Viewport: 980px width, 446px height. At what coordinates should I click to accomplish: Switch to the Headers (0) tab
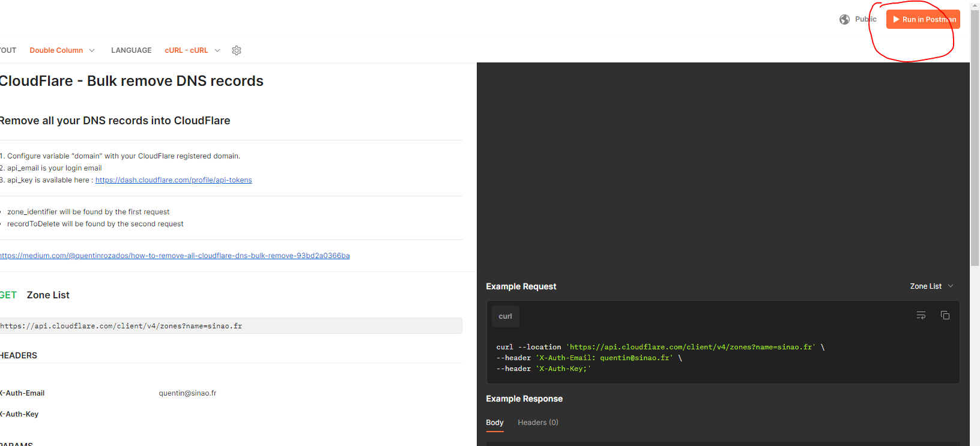(x=537, y=423)
